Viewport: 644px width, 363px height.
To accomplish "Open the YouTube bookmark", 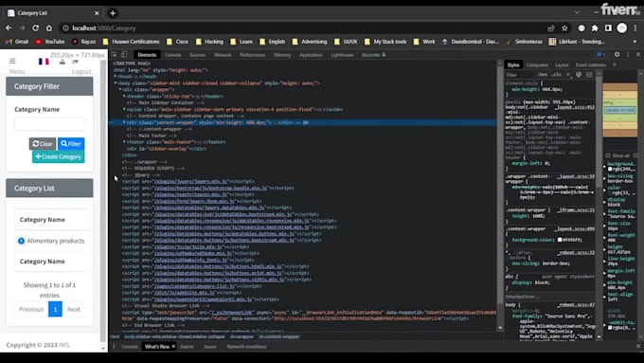I will point(50,42).
